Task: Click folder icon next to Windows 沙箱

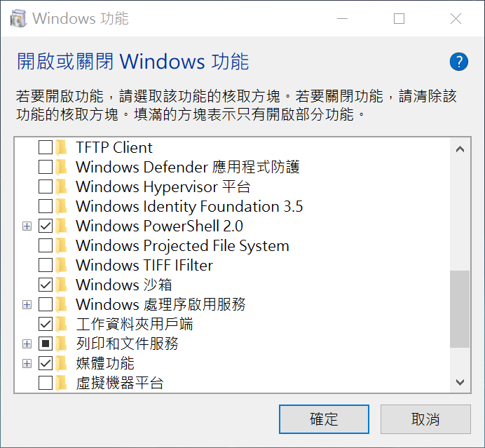Action: click(62, 285)
